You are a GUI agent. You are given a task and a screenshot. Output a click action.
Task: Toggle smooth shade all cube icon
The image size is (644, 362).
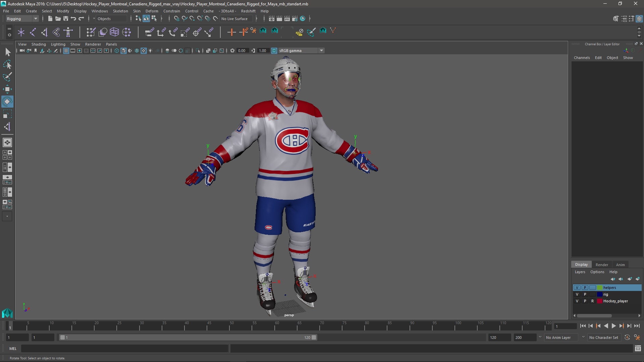(x=123, y=51)
